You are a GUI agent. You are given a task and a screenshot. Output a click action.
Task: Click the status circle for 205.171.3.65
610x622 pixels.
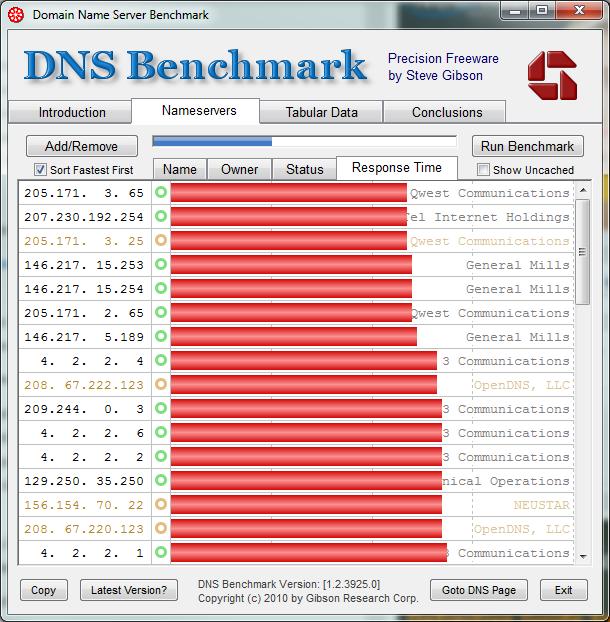[161, 192]
